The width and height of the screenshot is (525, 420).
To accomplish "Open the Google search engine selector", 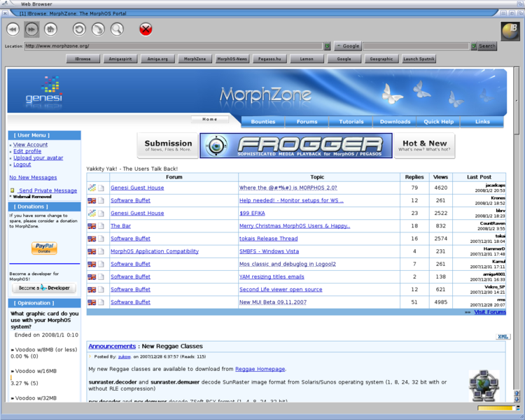I will (347, 46).
